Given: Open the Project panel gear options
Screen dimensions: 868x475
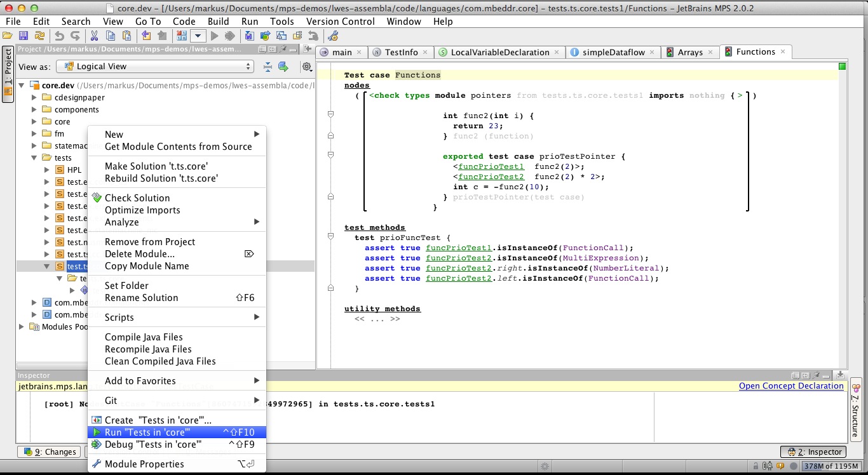Looking at the screenshot, I should click(x=307, y=67).
